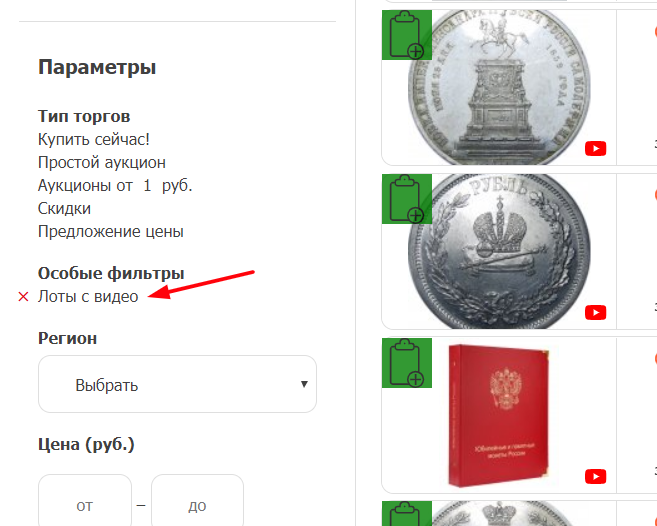Open the red coin album thumbnail
The width and height of the screenshot is (657, 526).
click(499, 416)
